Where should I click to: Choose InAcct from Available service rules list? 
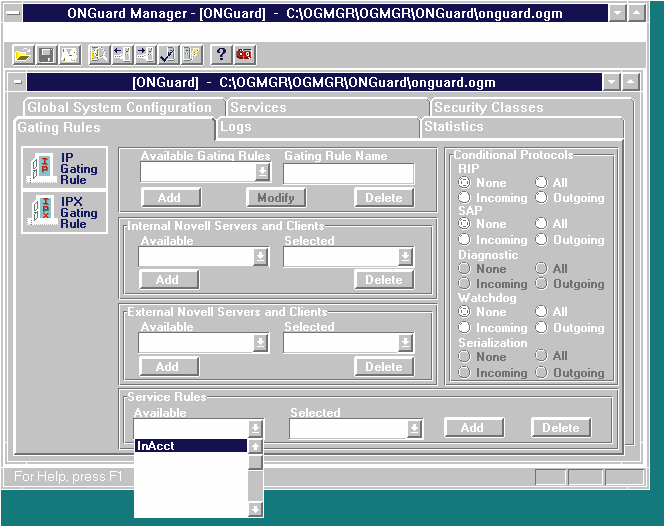(x=191, y=446)
